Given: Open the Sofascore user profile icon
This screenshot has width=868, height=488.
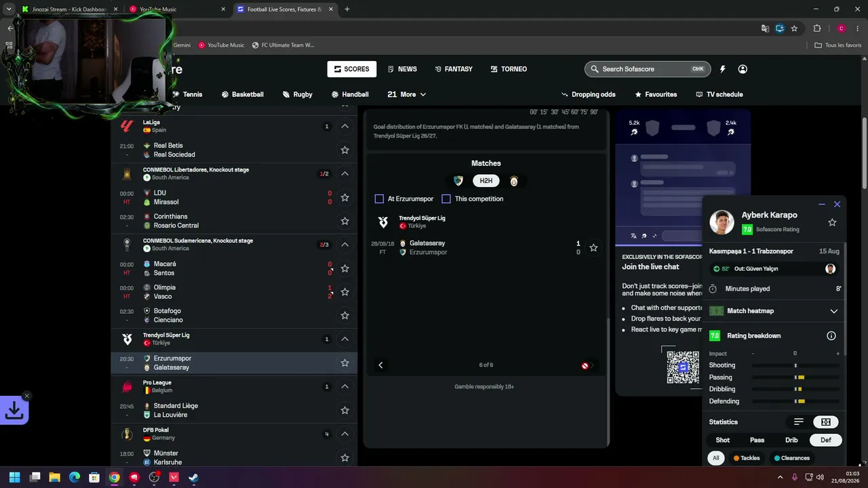Looking at the screenshot, I should [743, 69].
